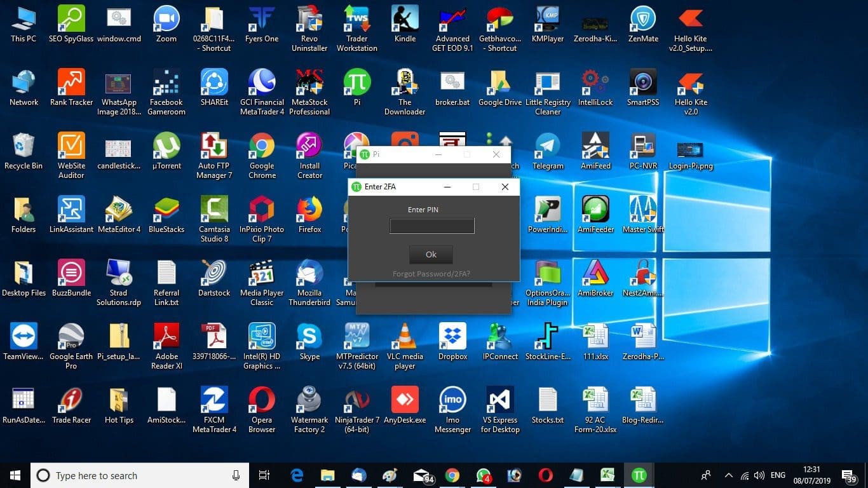Select the SEO SpyGlass desktop icon
The image size is (868, 488).
click(x=71, y=24)
